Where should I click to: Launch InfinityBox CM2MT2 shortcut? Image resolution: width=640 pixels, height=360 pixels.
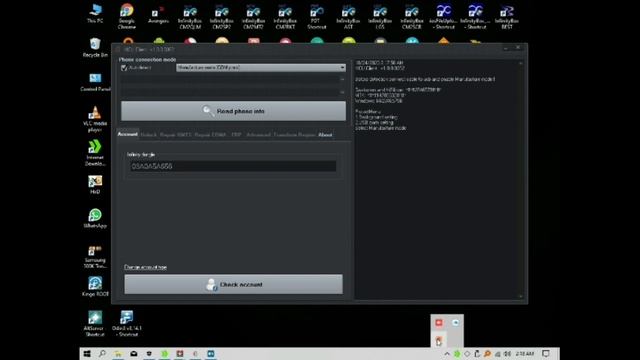coord(253,17)
